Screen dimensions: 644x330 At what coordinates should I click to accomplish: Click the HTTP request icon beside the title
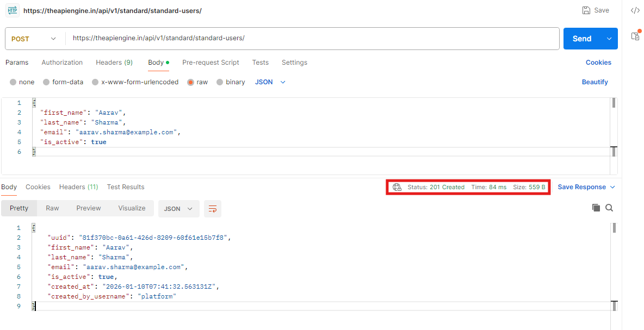click(x=12, y=10)
